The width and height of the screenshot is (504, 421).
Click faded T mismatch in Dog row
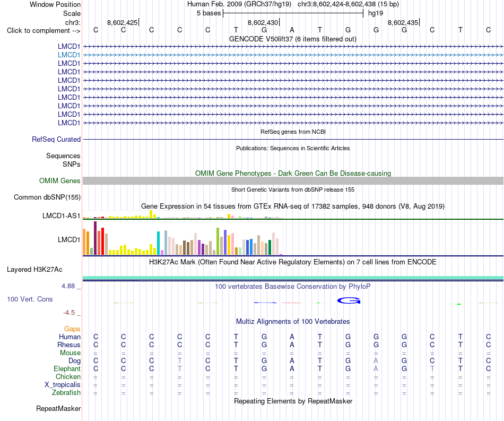pyautogui.click(x=180, y=361)
